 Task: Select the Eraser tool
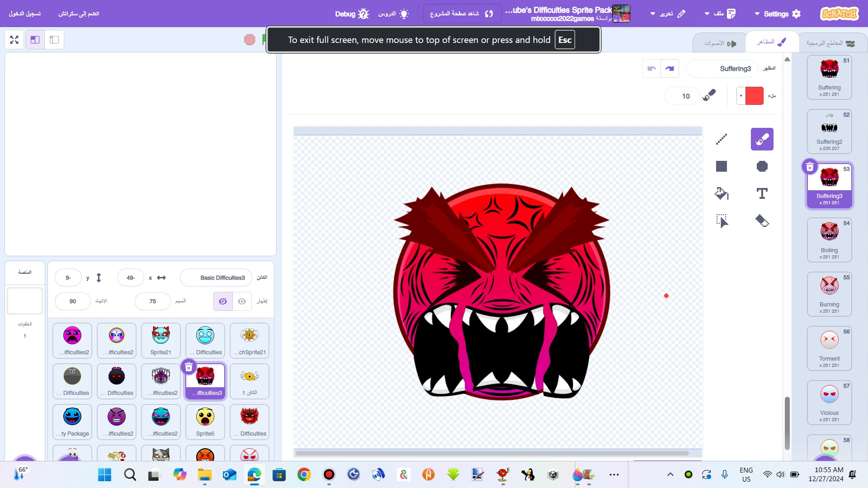[762, 221]
